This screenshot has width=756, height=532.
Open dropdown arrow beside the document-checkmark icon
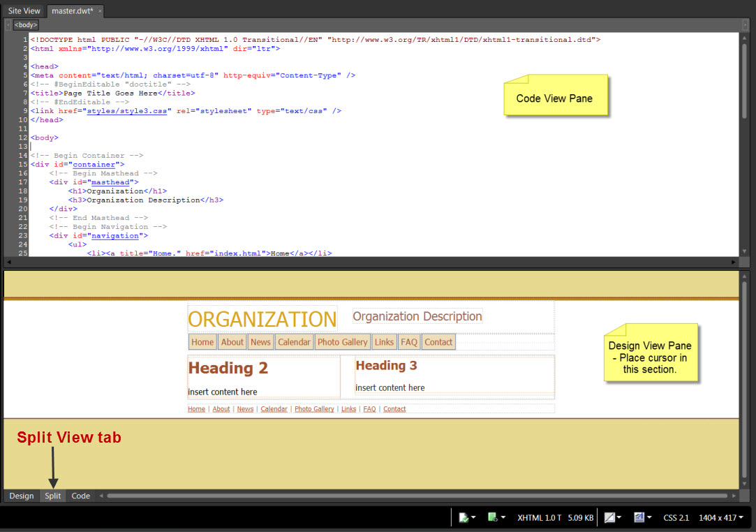pos(473,517)
